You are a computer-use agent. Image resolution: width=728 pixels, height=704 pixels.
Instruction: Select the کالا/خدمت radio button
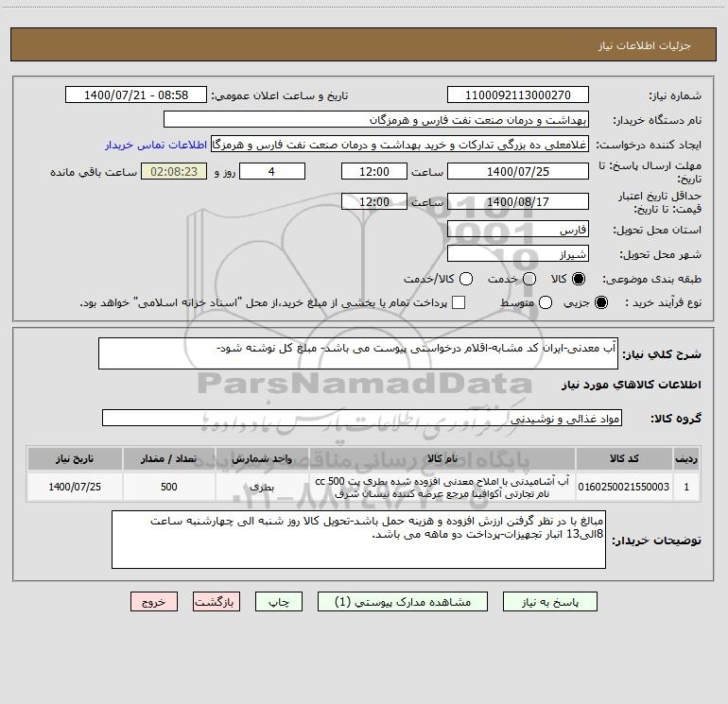[x=466, y=279]
